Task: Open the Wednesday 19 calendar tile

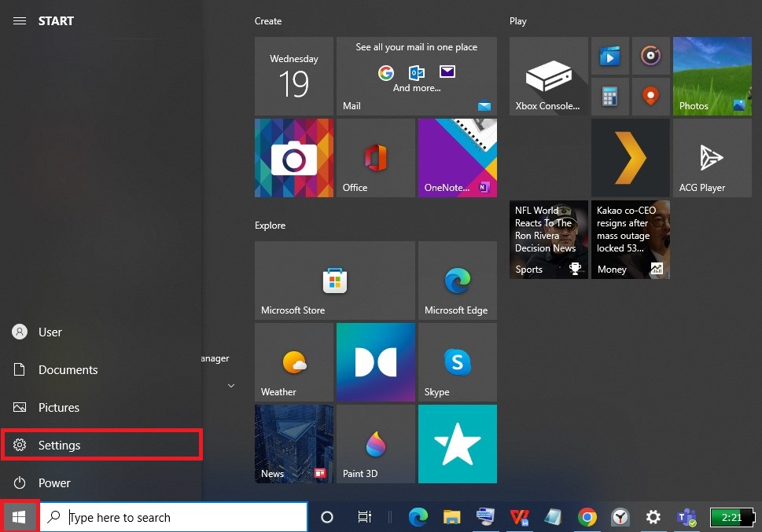Action: coord(294,76)
